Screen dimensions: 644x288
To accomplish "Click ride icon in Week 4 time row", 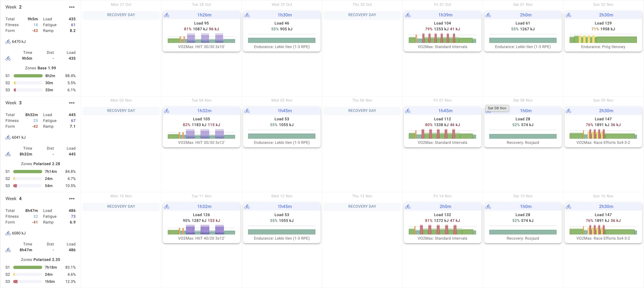I will click(8, 250).
